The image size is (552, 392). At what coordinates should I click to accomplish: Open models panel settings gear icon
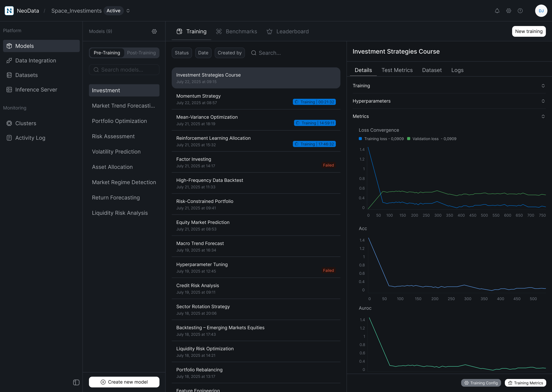point(154,31)
